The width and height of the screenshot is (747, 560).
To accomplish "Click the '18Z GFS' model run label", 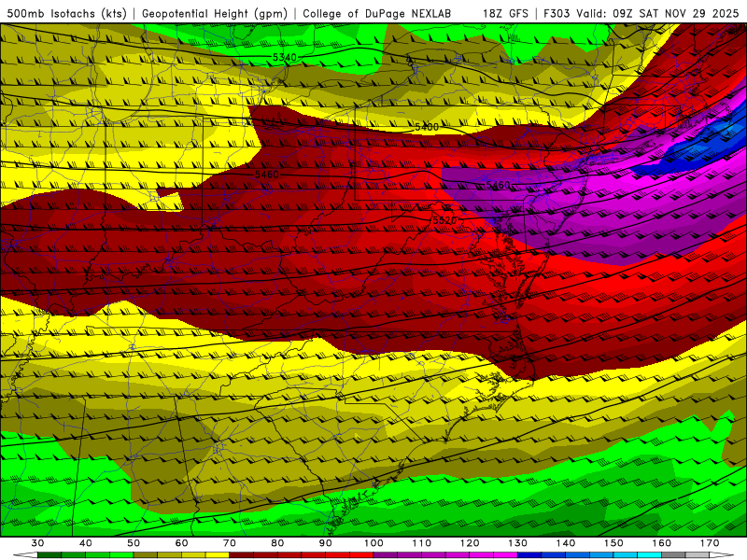I will click(505, 13).
